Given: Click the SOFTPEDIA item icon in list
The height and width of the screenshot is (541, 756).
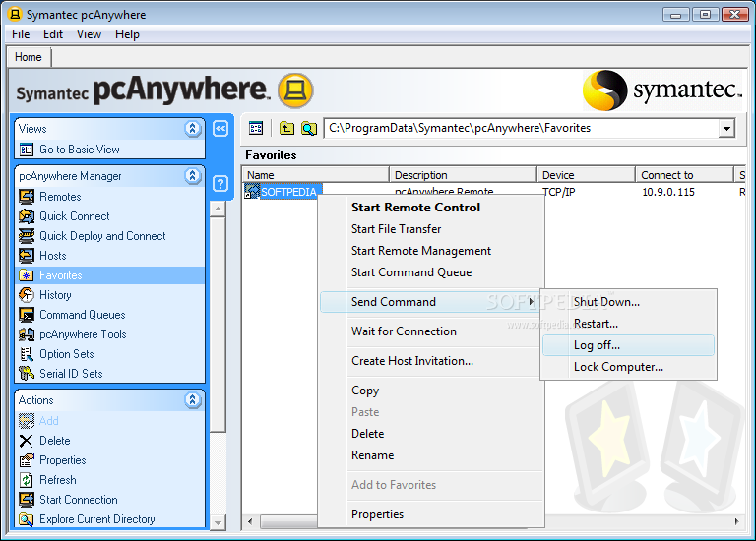Looking at the screenshot, I should pyautogui.click(x=252, y=191).
